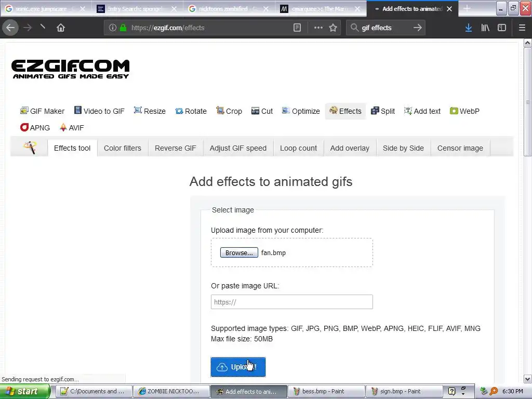This screenshot has height=399, width=532.
Task: Close the Add effects to animated tab
Action: click(449, 9)
